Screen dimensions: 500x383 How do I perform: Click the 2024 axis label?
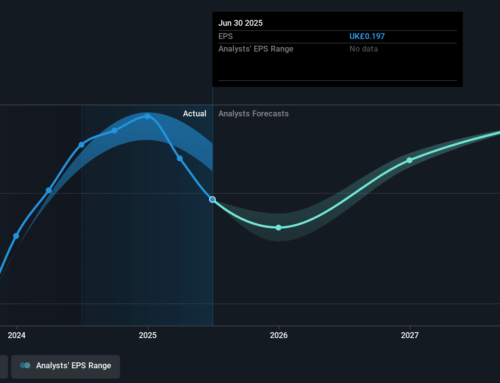tap(16, 335)
